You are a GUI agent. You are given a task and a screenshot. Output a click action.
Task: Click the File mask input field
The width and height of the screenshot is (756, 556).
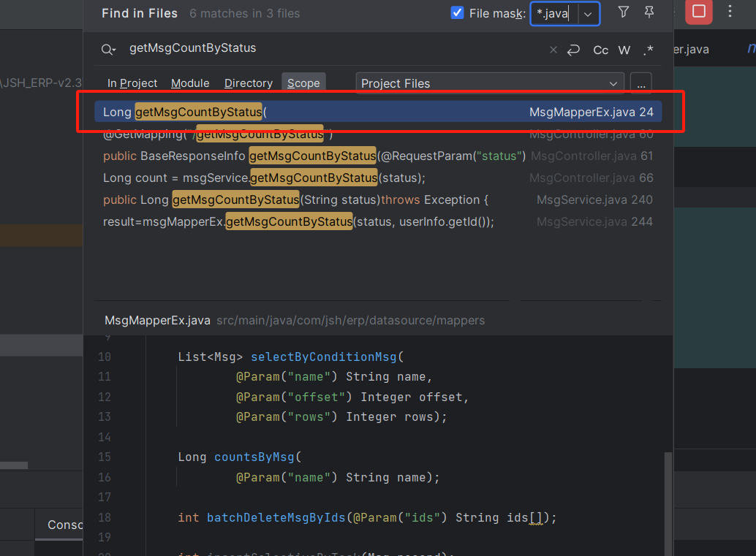click(553, 13)
